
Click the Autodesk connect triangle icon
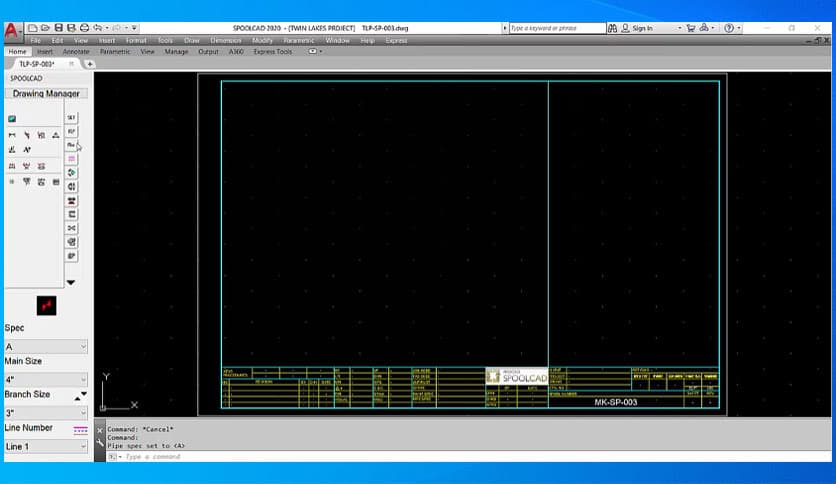pyautogui.click(x=704, y=28)
